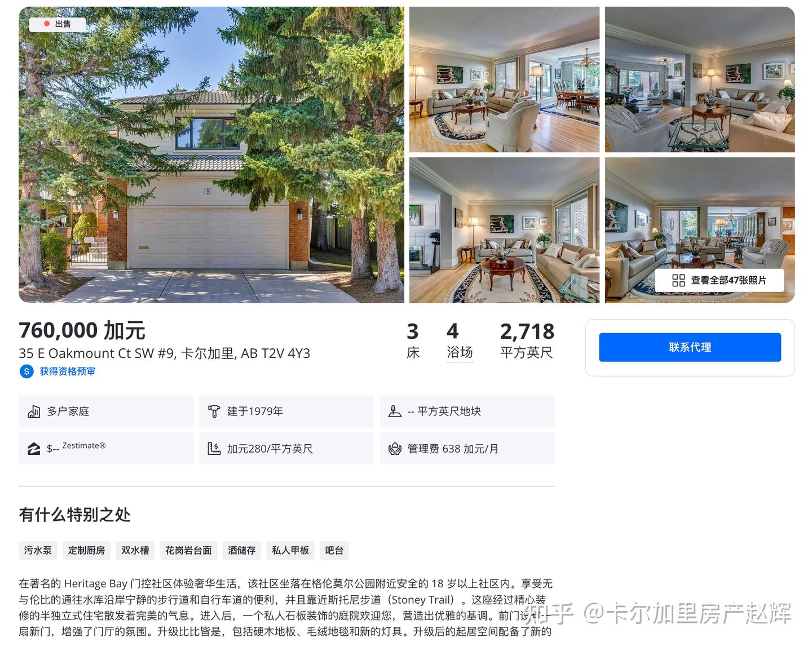Click the 联系代理 button
The height and width of the screenshot is (646, 812).
click(690, 347)
